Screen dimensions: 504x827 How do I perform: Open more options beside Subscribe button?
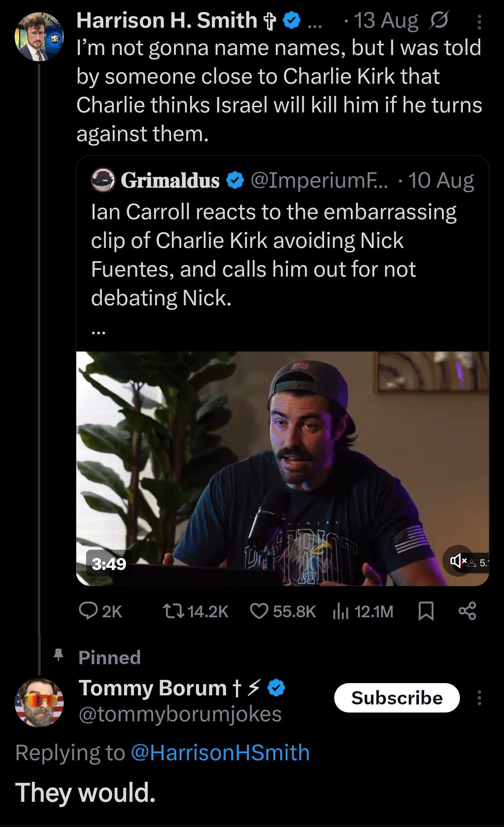tap(479, 698)
